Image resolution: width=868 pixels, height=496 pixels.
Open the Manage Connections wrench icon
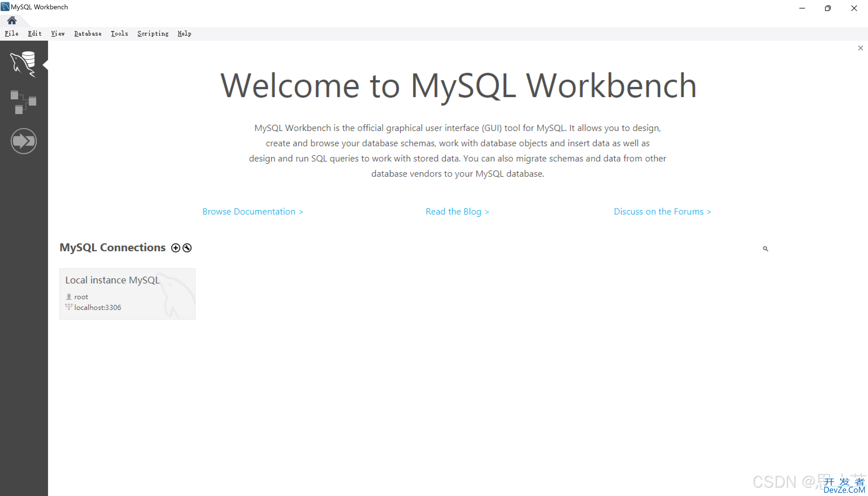click(187, 248)
